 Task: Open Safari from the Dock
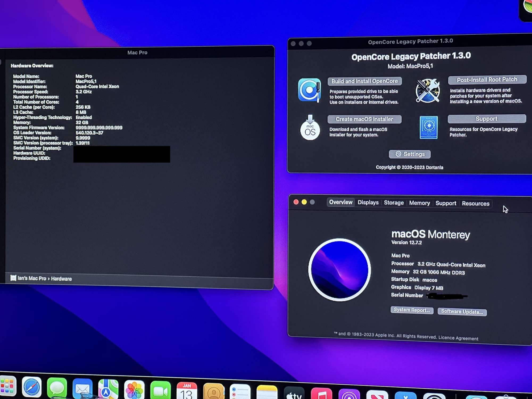tap(32, 387)
